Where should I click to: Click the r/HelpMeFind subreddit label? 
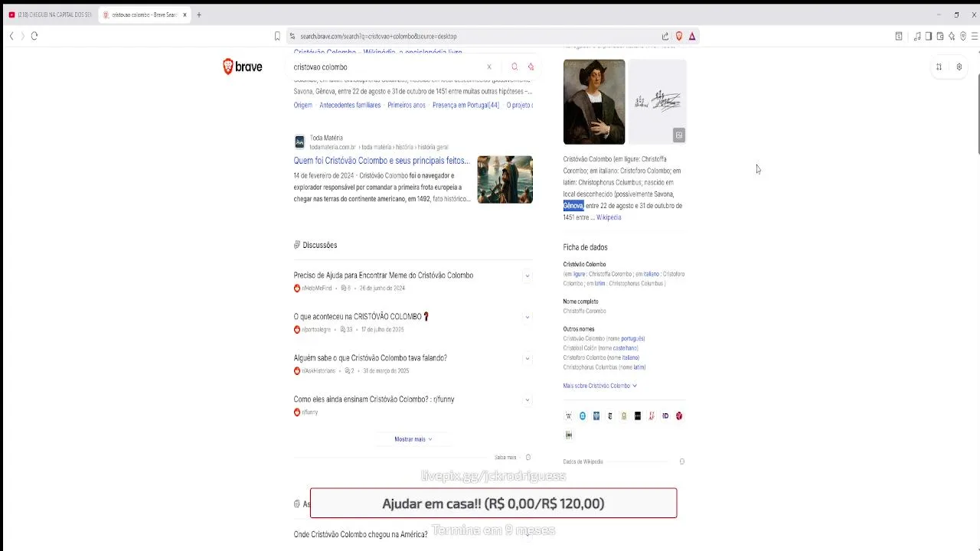pos(316,289)
